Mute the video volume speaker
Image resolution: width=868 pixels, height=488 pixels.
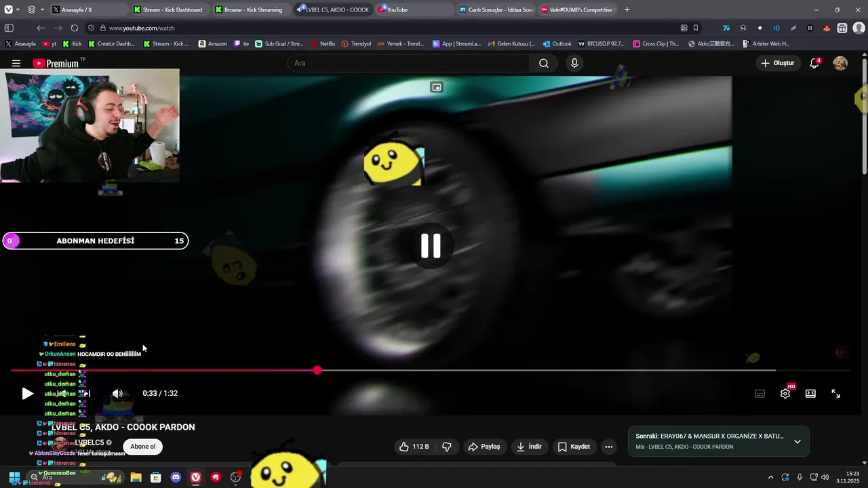coord(117,394)
